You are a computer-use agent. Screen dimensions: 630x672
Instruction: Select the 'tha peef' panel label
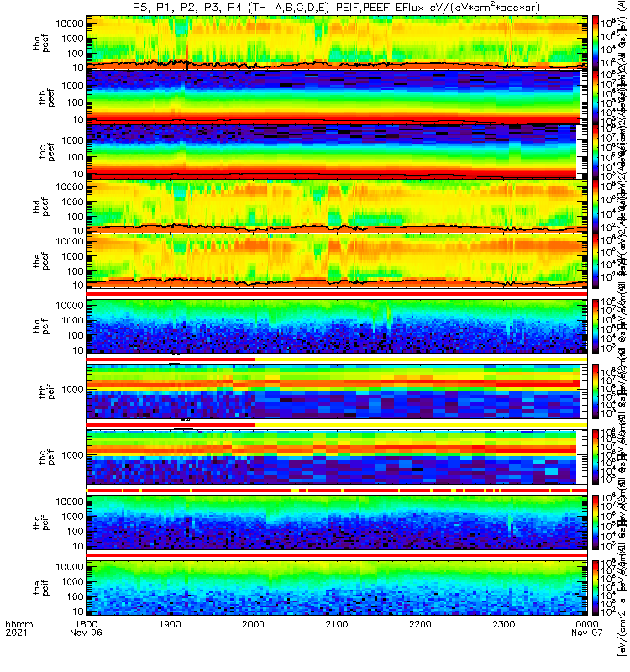pos(41,43)
